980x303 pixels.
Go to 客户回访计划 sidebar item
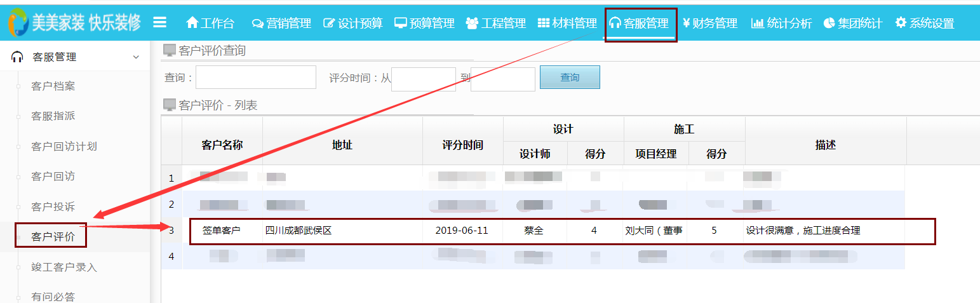coord(64,147)
